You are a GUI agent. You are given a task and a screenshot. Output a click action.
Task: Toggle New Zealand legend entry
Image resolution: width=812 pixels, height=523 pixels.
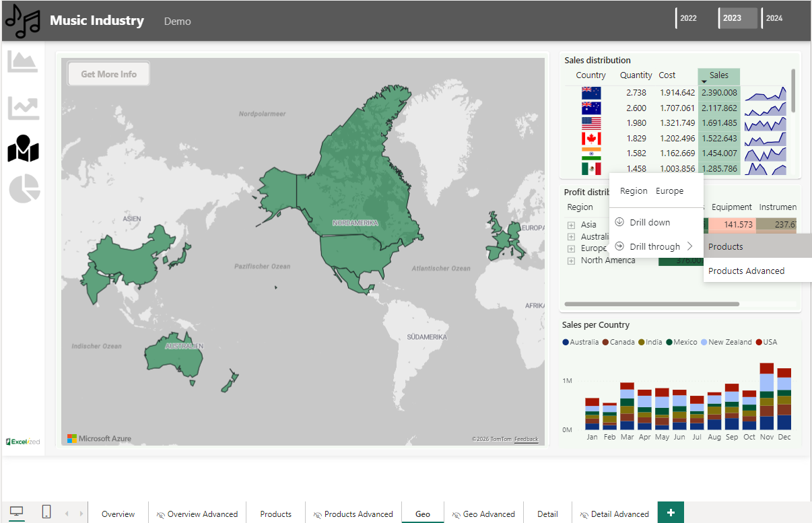click(x=726, y=342)
